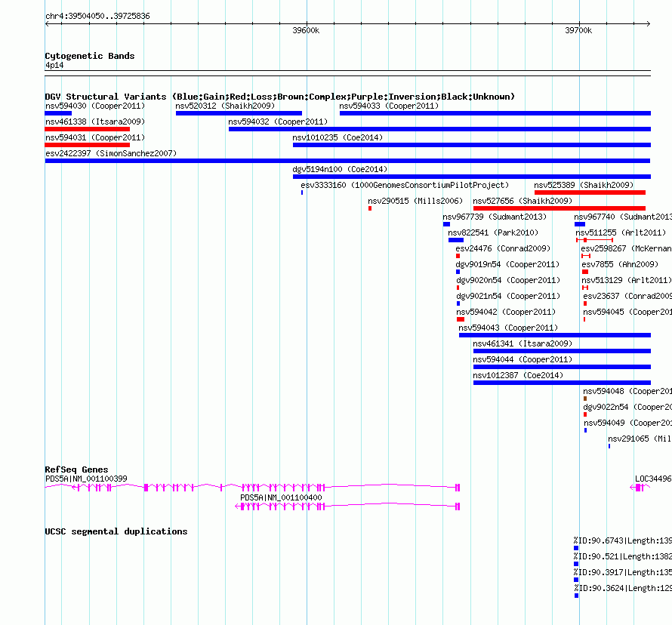Click the red loss bar under nsv527656
The height and width of the screenshot is (625, 672).
559,208
